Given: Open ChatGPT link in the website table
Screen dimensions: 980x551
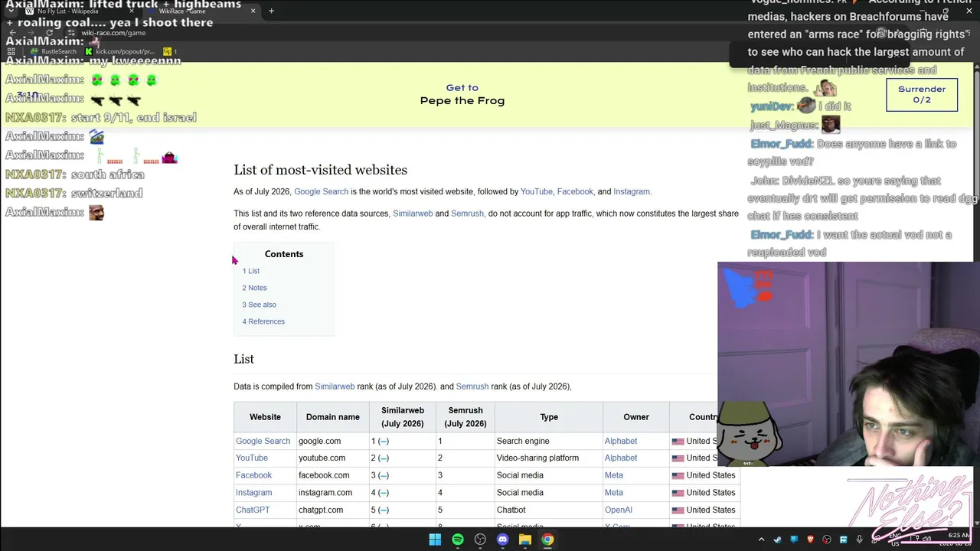Looking at the screenshot, I should click(x=253, y=510).
